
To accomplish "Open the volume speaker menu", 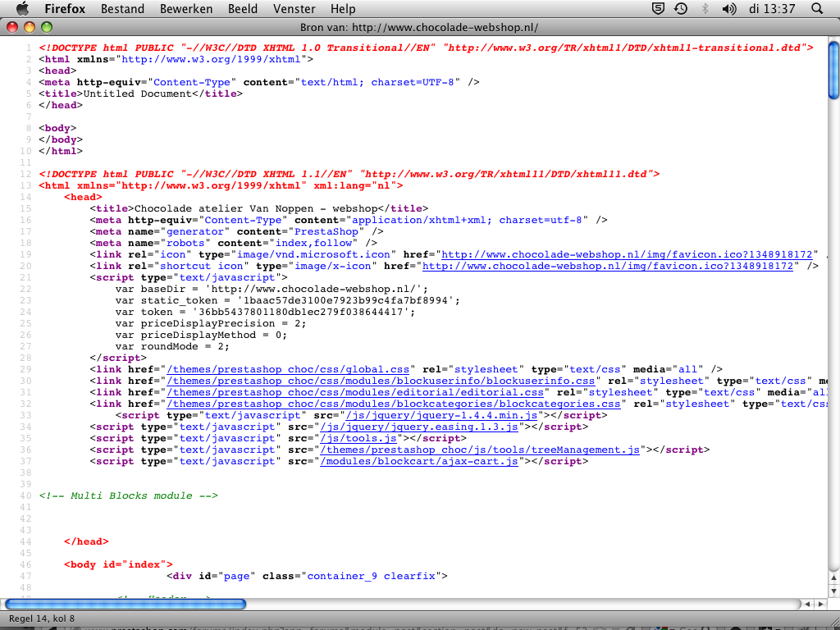I will pos(729,8).
